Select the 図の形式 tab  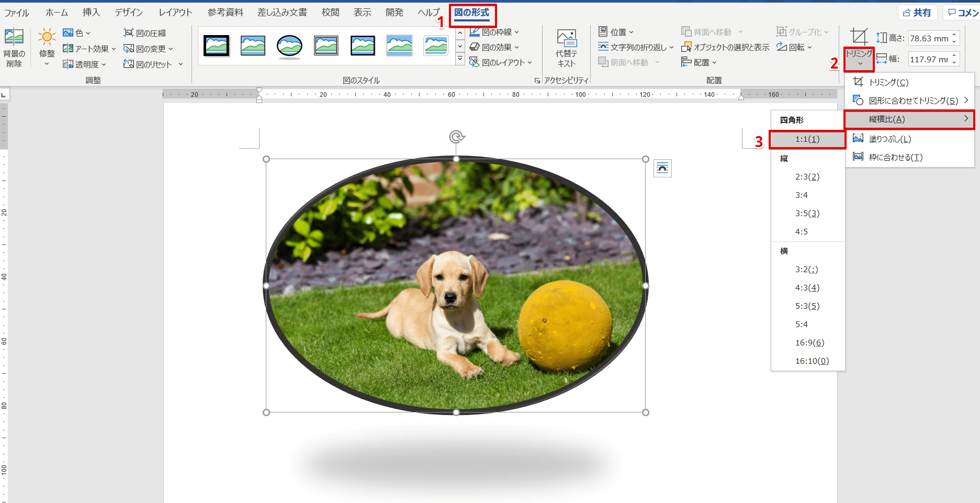[x=472, y=13]
